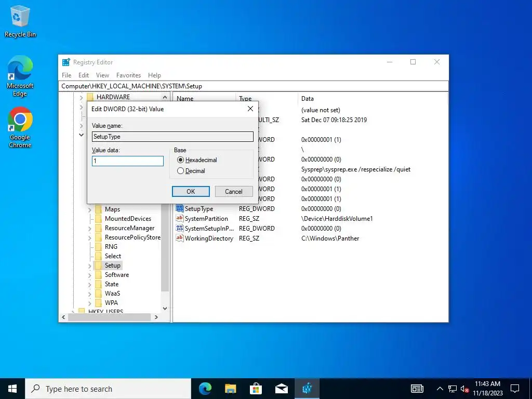Expand the Software key node
Viewport: 532px width, 399px height.
click(x=89, y=275)
